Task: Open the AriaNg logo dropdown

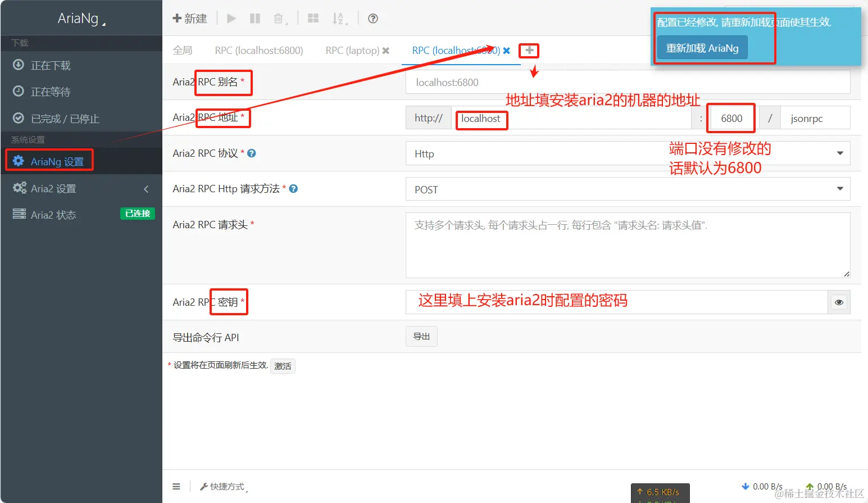Action: pos(81,19)
